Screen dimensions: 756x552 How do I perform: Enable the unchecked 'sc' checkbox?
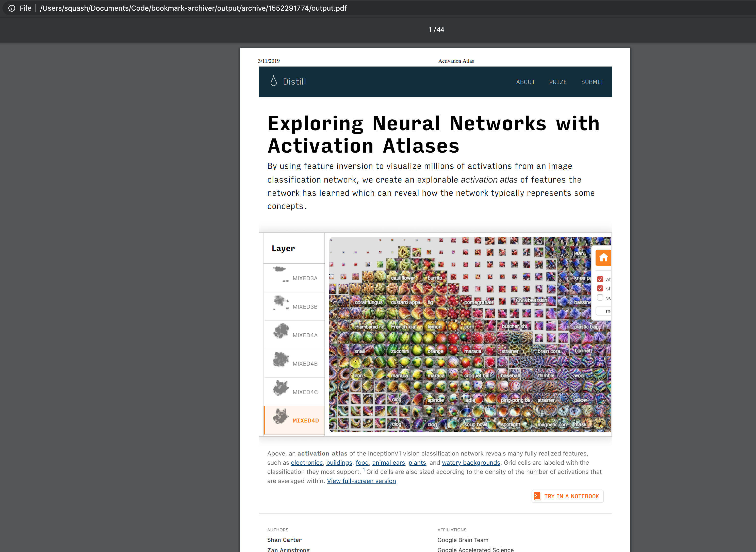600,297
